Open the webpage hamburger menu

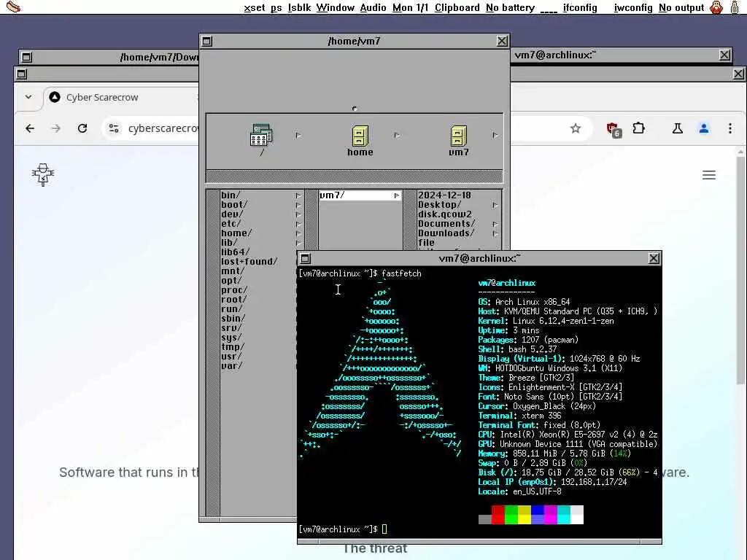(709, 175)
